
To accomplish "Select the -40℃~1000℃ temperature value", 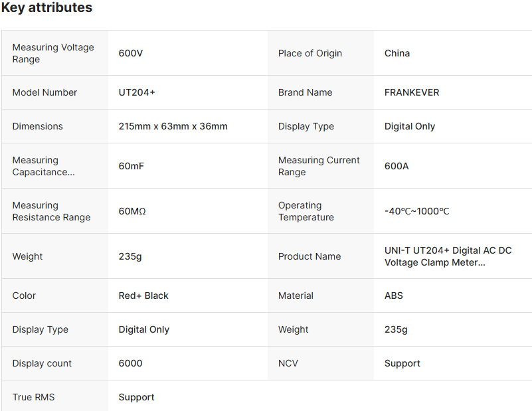I will [417, 211].
